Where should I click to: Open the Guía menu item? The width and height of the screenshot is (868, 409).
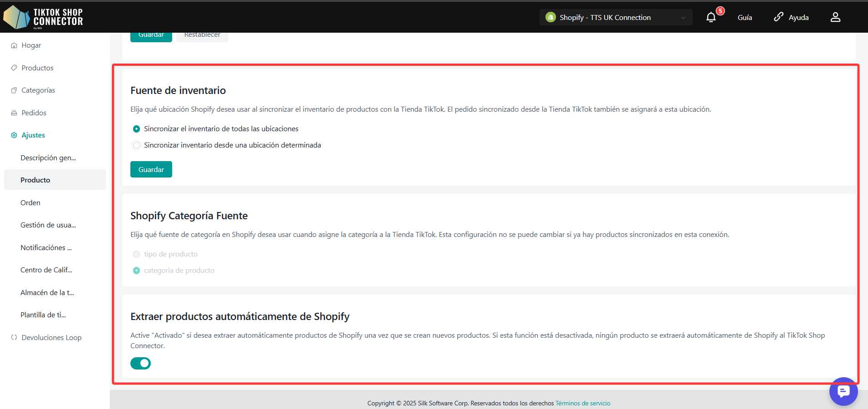[x=744, y=17]
